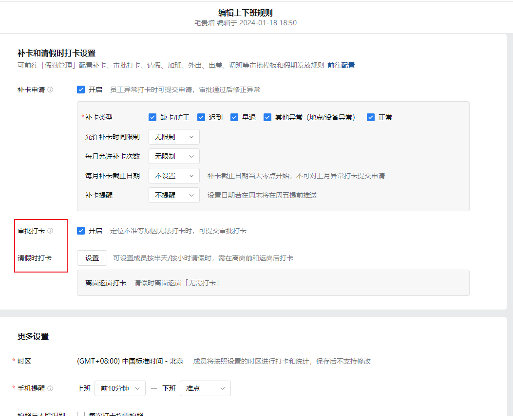Uncheck the 迟到 checkbox

tap(201, 117)
